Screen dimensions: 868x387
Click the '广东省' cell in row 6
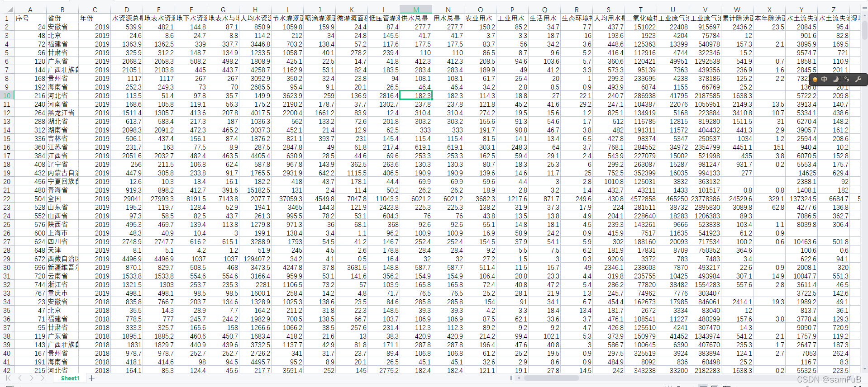click(x=62, y=61)
